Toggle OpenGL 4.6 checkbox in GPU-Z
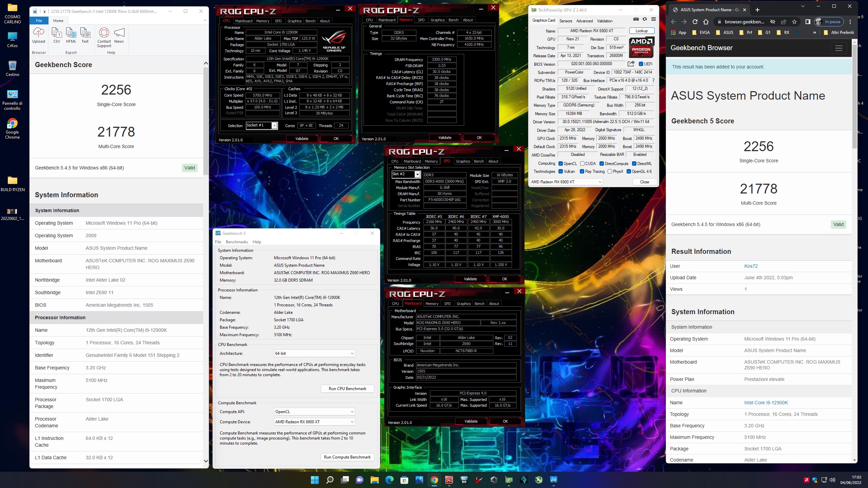This screenshot has width=868, height=488. pyautogui.click(x=629, y=171)
